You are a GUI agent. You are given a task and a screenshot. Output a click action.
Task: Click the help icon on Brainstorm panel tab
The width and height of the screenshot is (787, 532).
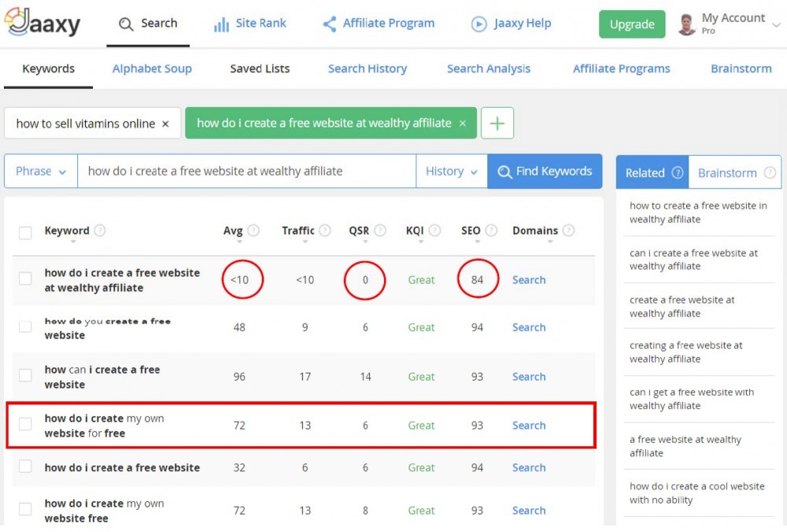click(770, 172)
